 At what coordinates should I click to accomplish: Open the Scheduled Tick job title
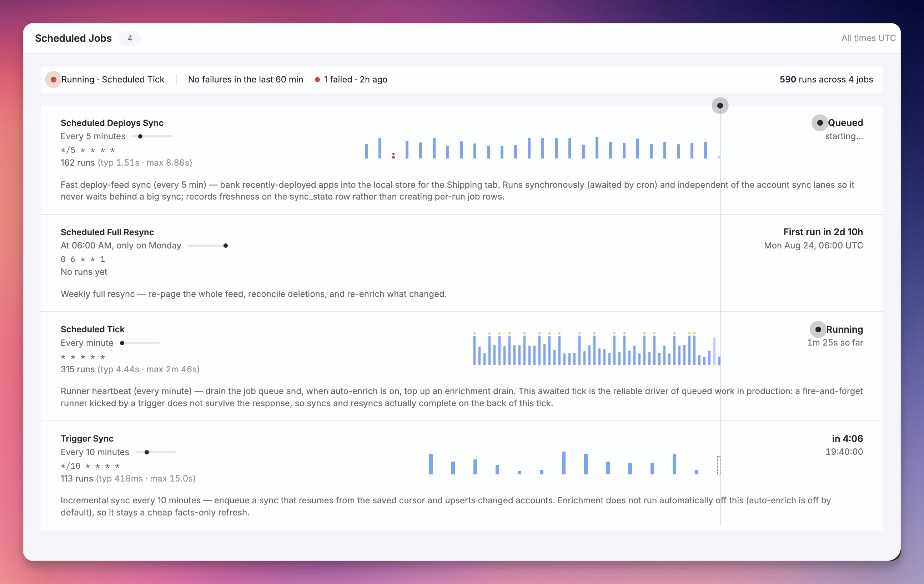click(x=93, y=329)
